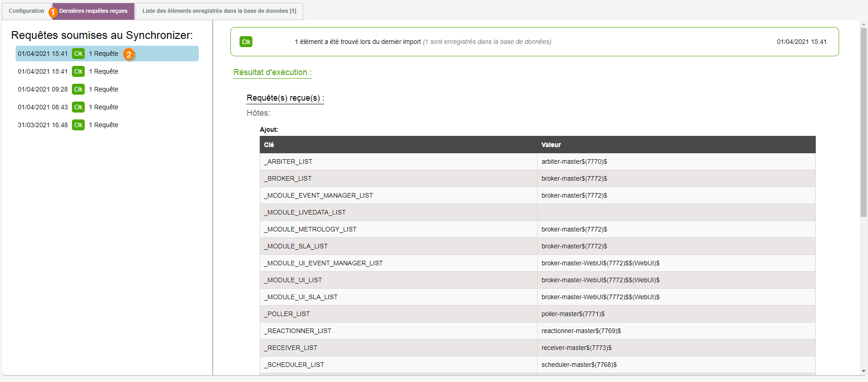
Task: Switch to Dernières requêtes reçues tab
Action: pyautogui.click(x=93, y=11)
